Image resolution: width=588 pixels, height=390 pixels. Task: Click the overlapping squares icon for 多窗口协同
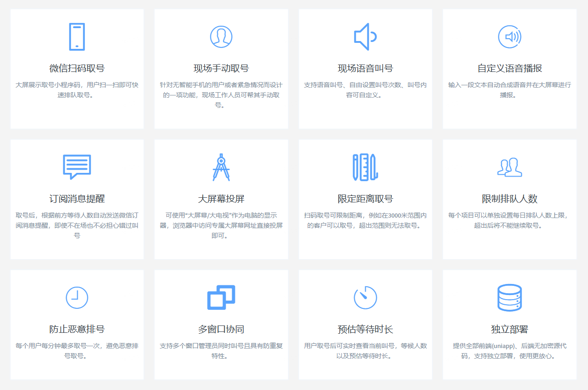(x=221, y=298)
